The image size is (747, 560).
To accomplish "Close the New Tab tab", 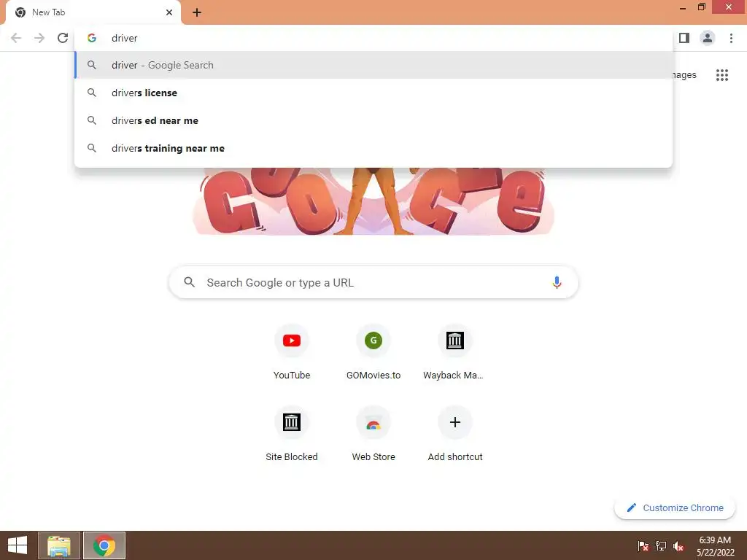I will (x=169, y=12).
